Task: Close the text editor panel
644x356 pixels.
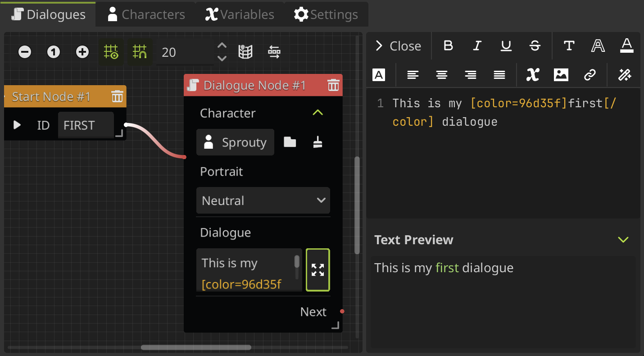Action: tap(398, 46)
